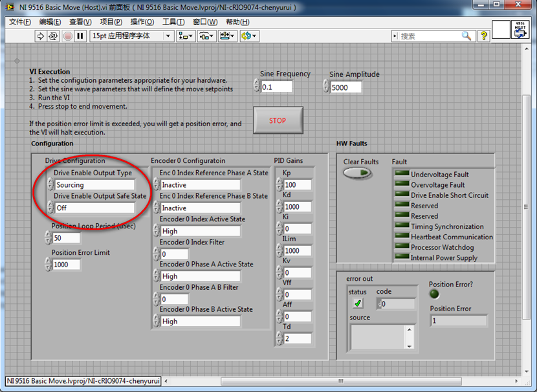The image size is (537, 392).
Task: Open the 窗口(W) menu
Action: (205, 22)
